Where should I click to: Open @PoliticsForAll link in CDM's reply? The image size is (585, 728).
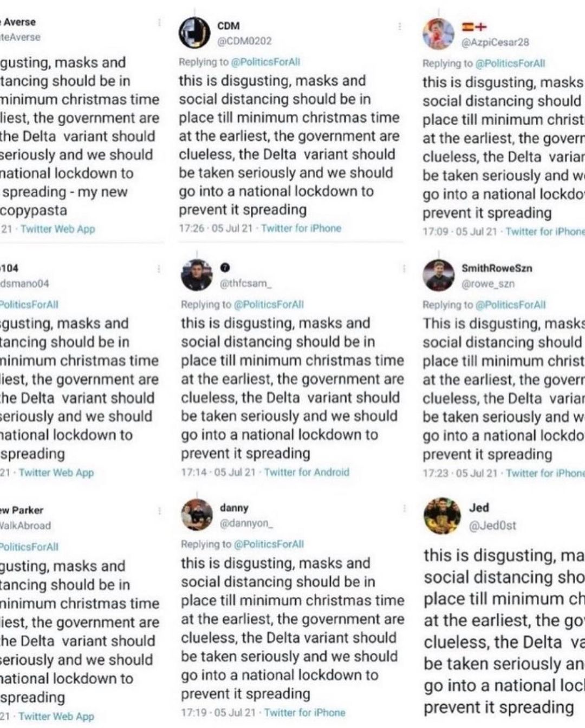pyautogui.click(x=266, y=62)
